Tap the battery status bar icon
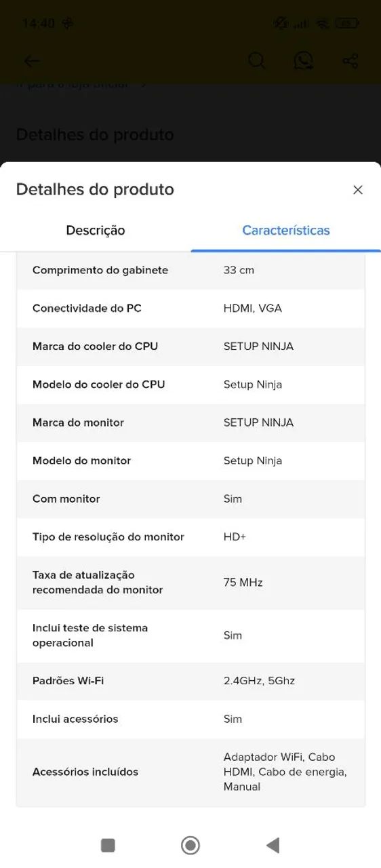Viewport: 381px width, 868px height. (x=348, y=23)
